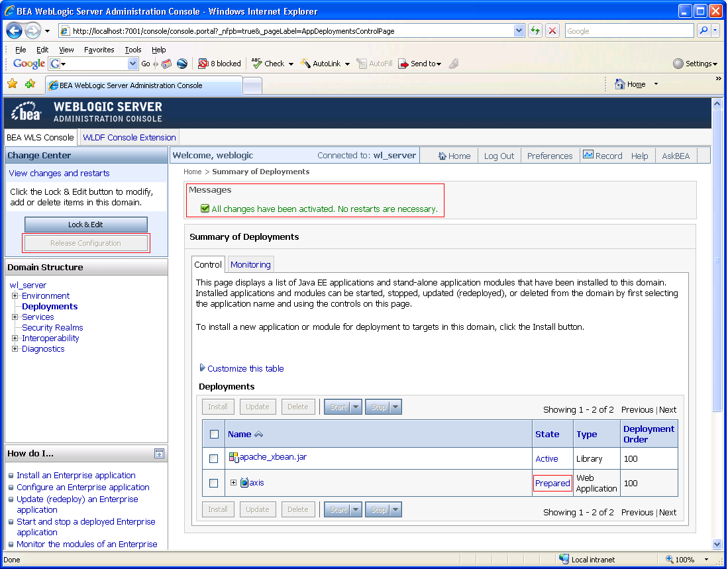Click the spell Check toolbar icon
Viewport: 728px width, 569px height.
coord(256,63)
